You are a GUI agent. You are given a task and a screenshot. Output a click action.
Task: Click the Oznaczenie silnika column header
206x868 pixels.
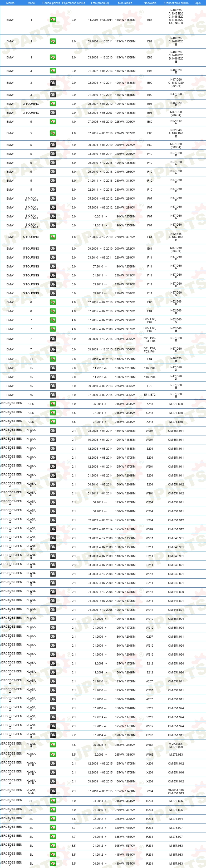tap(176, 3)
